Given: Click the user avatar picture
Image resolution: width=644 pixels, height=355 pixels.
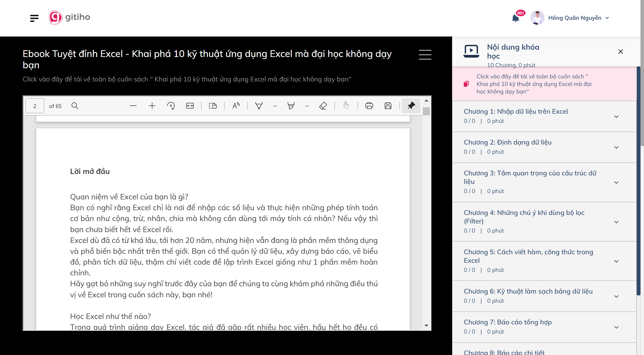Looking at the screenshot, I should (537, 18).
